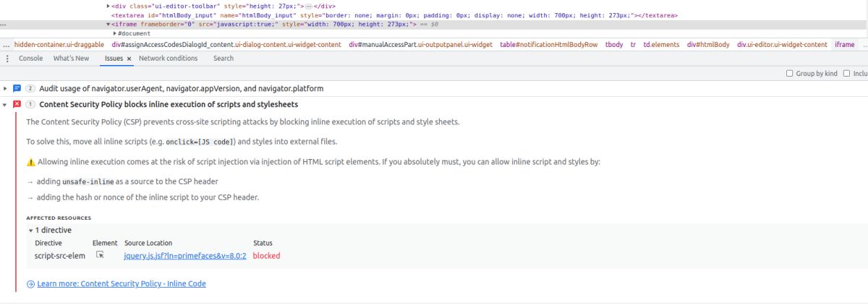Open jquery.js.jsf source location link

click(x=186, y=256)
